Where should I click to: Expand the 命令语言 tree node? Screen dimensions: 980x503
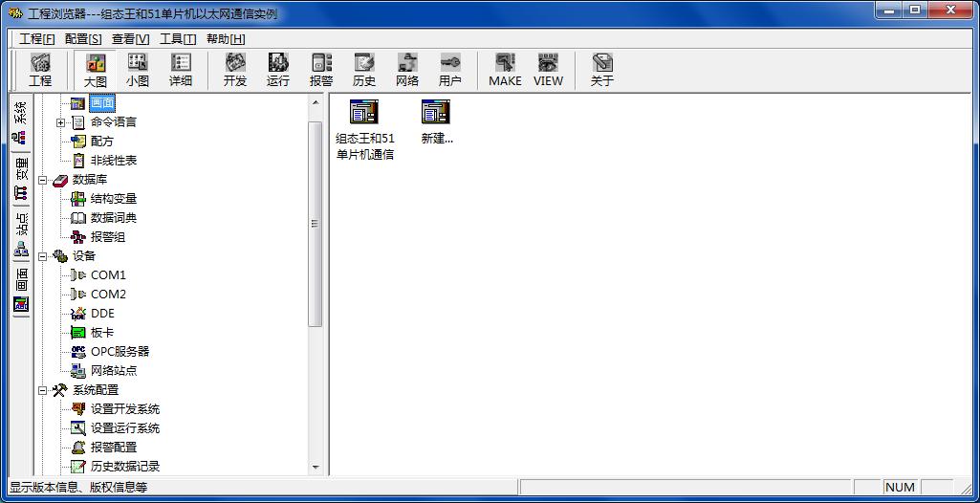point(60,122)
